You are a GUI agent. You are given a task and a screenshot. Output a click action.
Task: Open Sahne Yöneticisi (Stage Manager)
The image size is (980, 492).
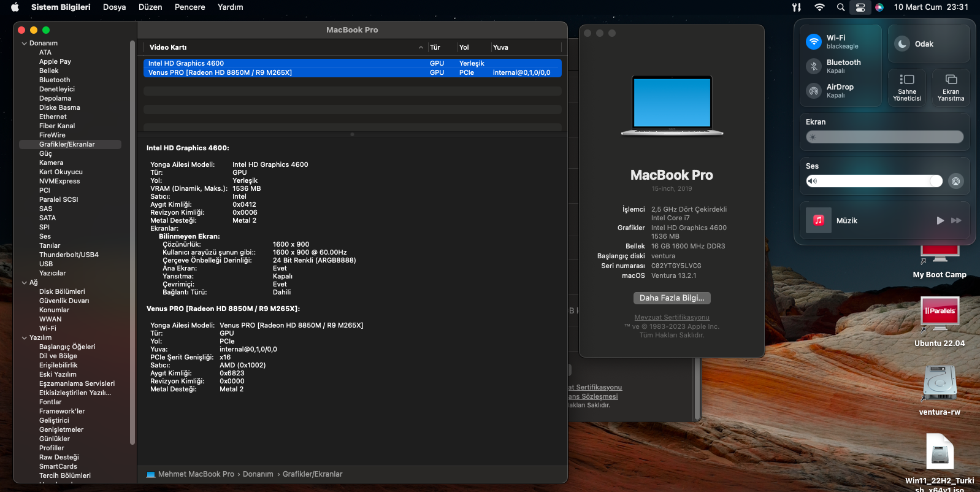(x=907, y=86)
